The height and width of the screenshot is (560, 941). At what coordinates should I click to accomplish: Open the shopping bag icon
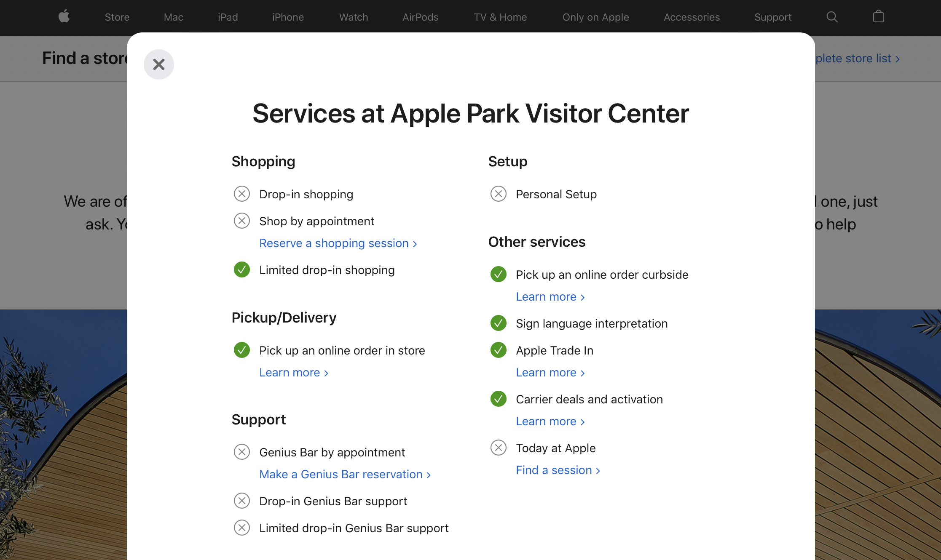pyautogui.click(x=878, y=17)
